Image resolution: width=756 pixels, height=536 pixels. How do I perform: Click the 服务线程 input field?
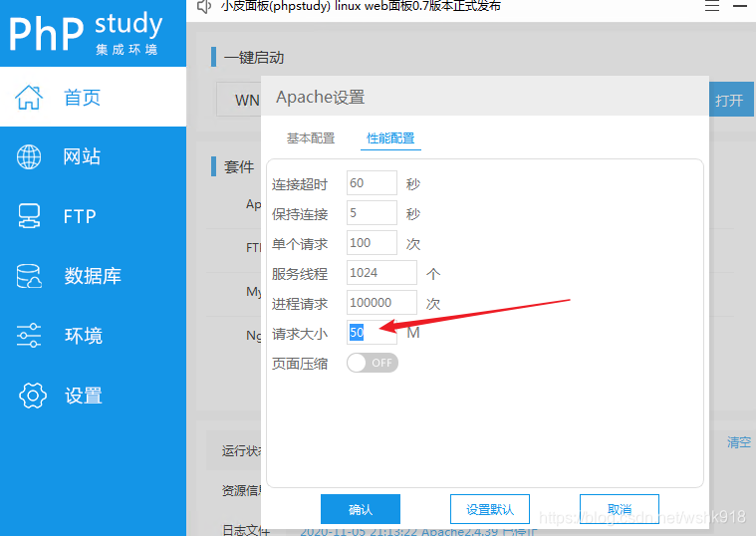381,273
